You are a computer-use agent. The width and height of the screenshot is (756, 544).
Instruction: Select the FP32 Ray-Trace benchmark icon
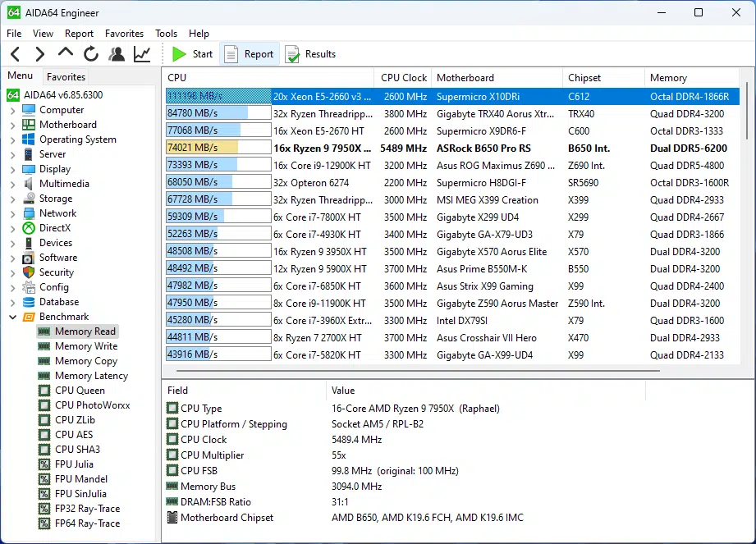(44, 509)
